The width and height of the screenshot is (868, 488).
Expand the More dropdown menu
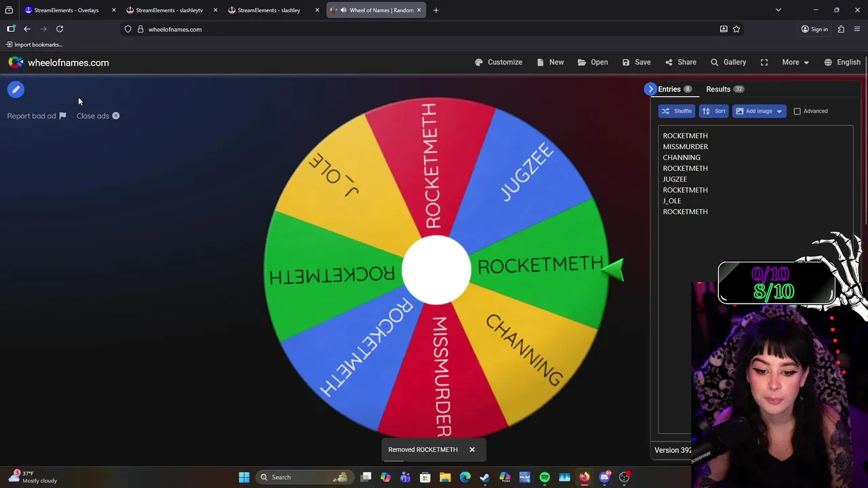pos(795,62)
